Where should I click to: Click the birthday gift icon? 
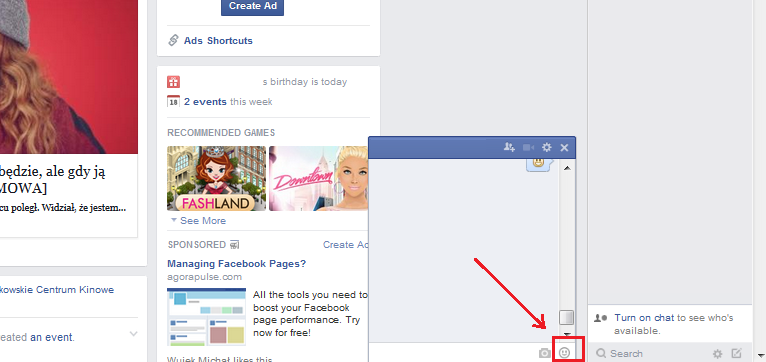coord(173,82)
